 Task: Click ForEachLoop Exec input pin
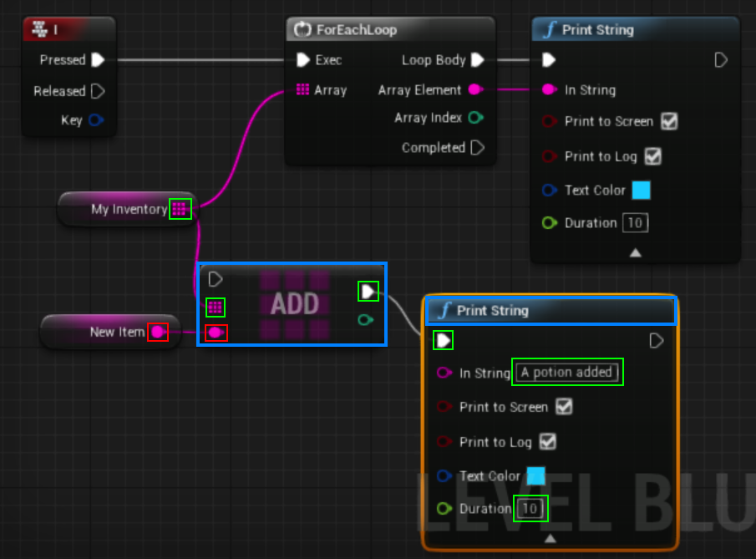(302, 60)
